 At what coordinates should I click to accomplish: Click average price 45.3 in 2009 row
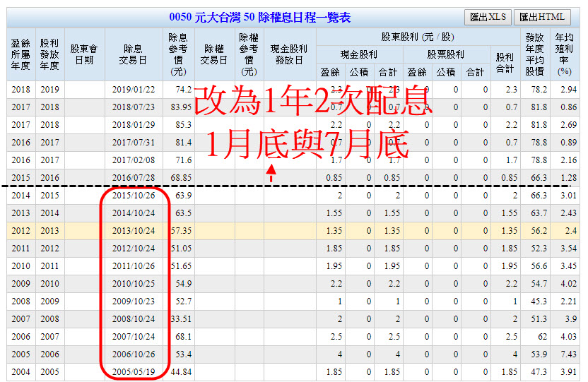(539, 301)
